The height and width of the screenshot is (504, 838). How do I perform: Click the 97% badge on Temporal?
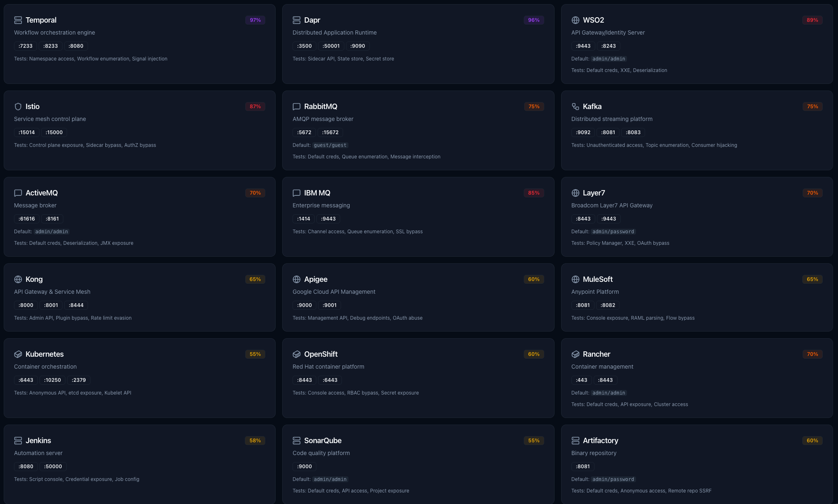click(x=255, y=19)
